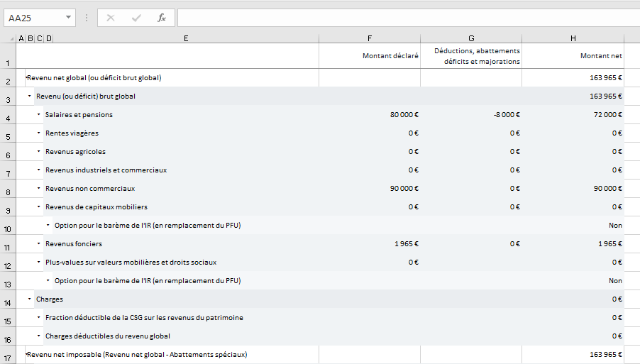640x364 pixels.
Task: Click the Enter checkmark icon in formula bar
Action: pyautogui.click(x=136, y=18)
